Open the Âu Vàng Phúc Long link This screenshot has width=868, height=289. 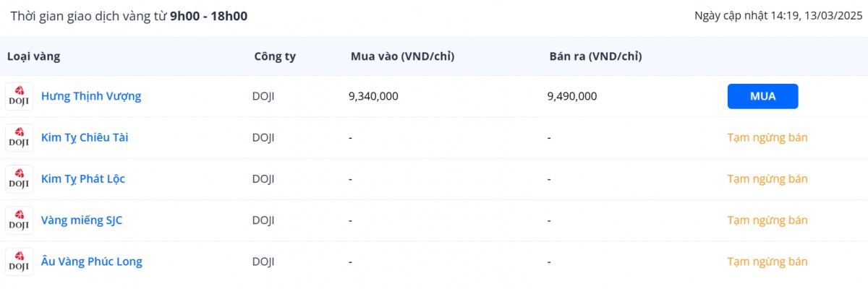(x=92, y=262)
